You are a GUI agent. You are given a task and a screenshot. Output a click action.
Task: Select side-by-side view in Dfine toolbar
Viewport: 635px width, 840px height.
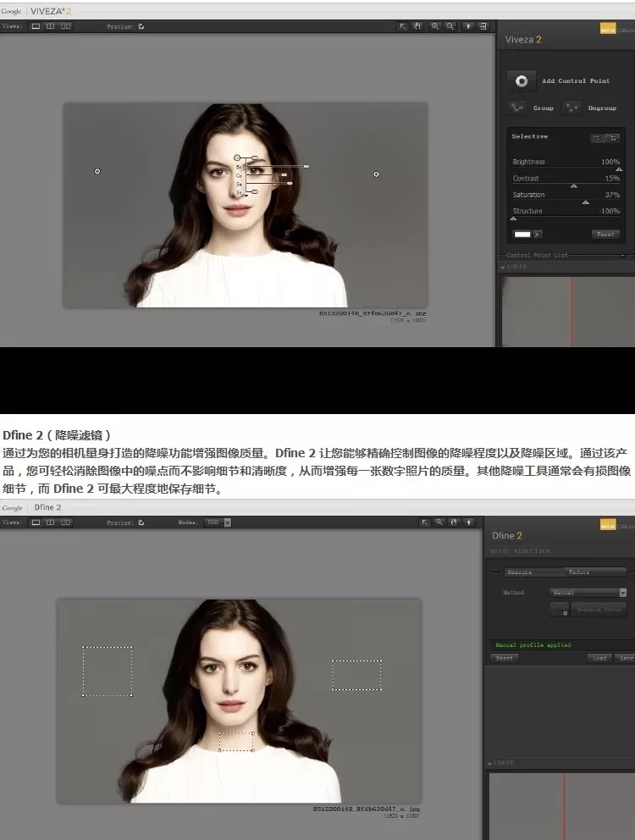point(65,522)
